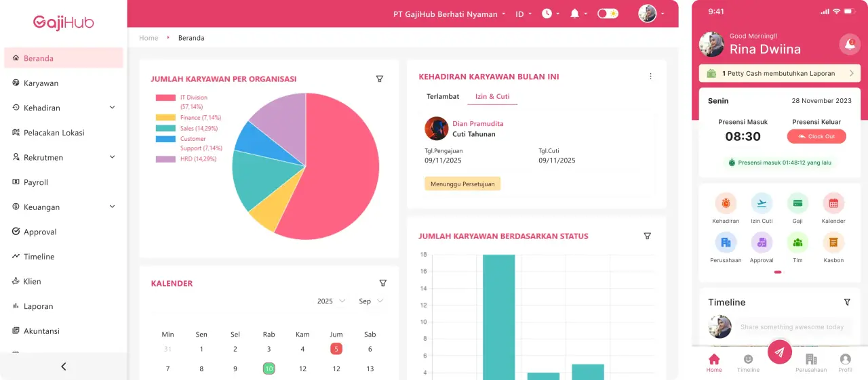
Task: Toggle the Sales legend swatch
Action: (165, 128)
